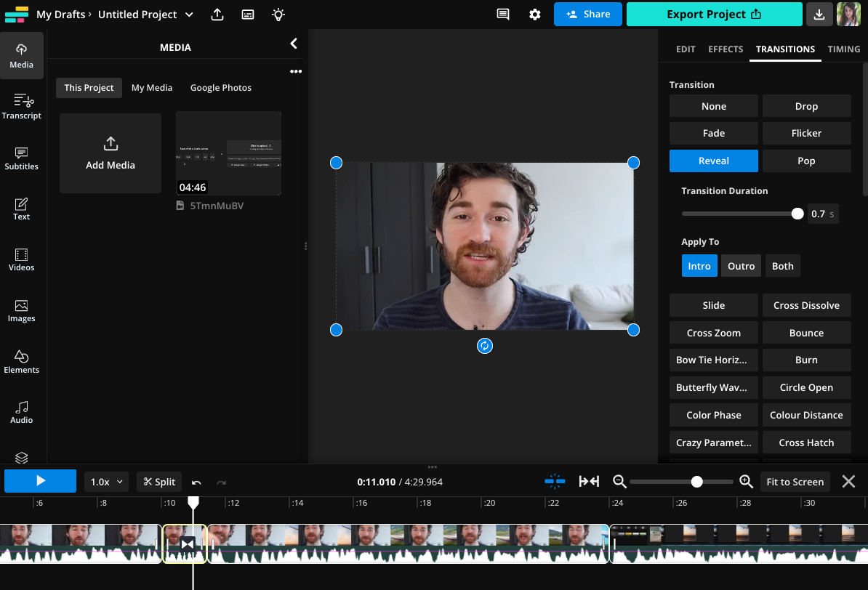Open the comments icon in the top bar
Viewport: 868px width, 590px height.
[502, 14]
